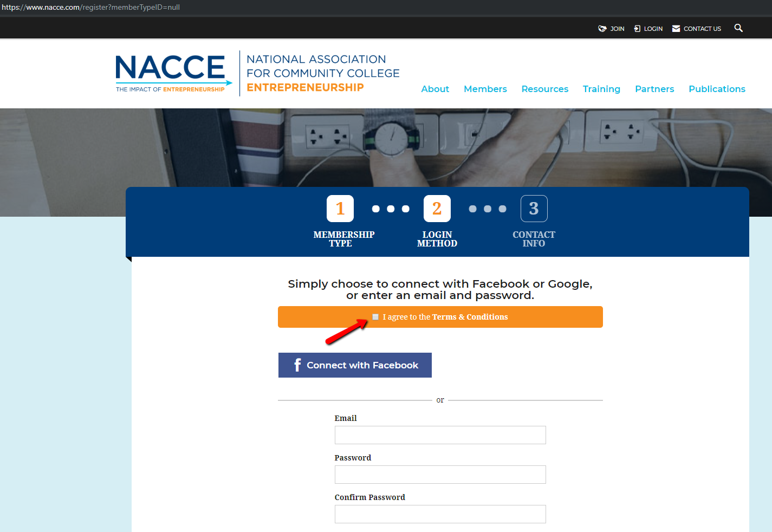Click the Facebook f logo icon
The image size is (772, 532).
(297, 365)
